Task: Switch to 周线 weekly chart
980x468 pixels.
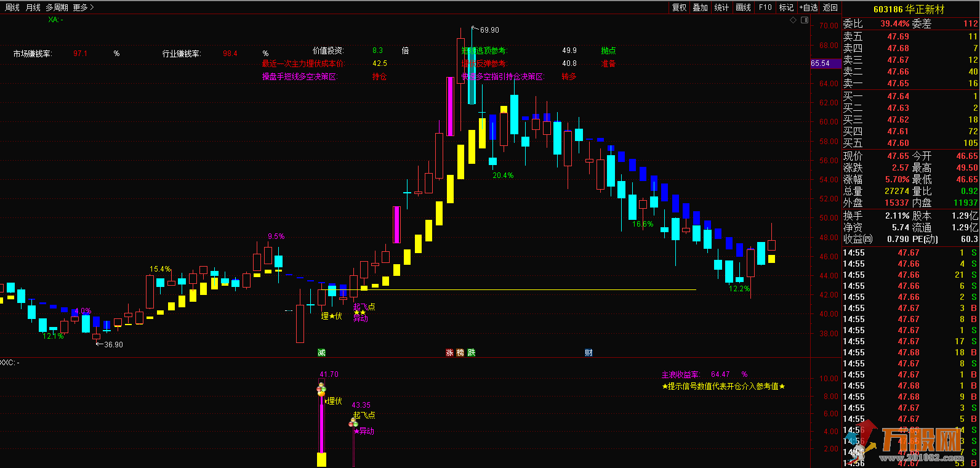Action: [x=12, y=7]
